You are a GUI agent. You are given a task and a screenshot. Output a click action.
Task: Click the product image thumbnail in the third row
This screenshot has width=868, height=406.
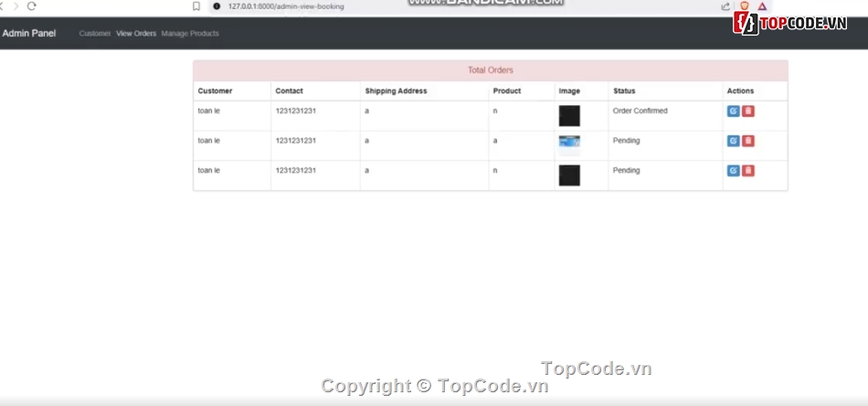(569, 176)
